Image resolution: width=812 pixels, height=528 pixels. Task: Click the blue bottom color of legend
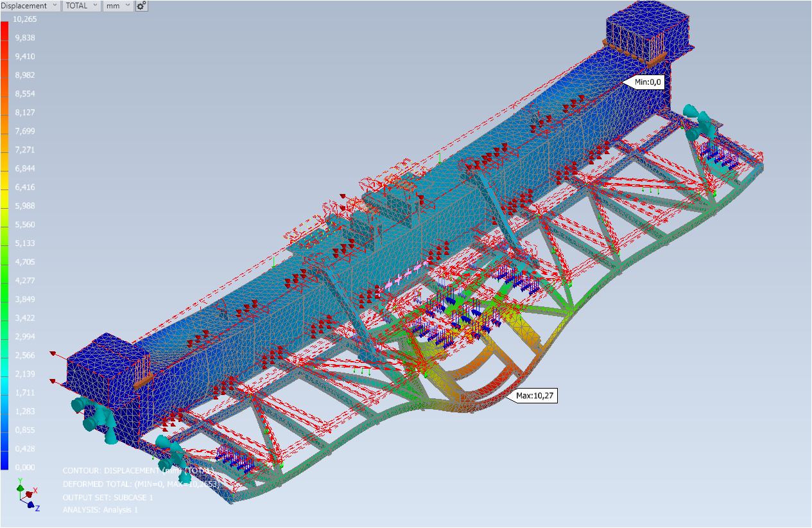point(4,459)
